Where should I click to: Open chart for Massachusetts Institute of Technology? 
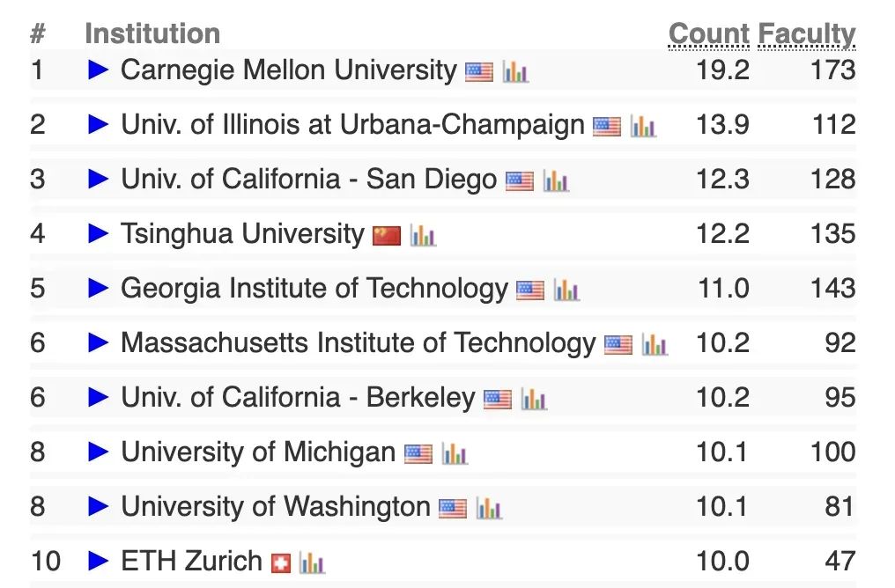(655, 344)
